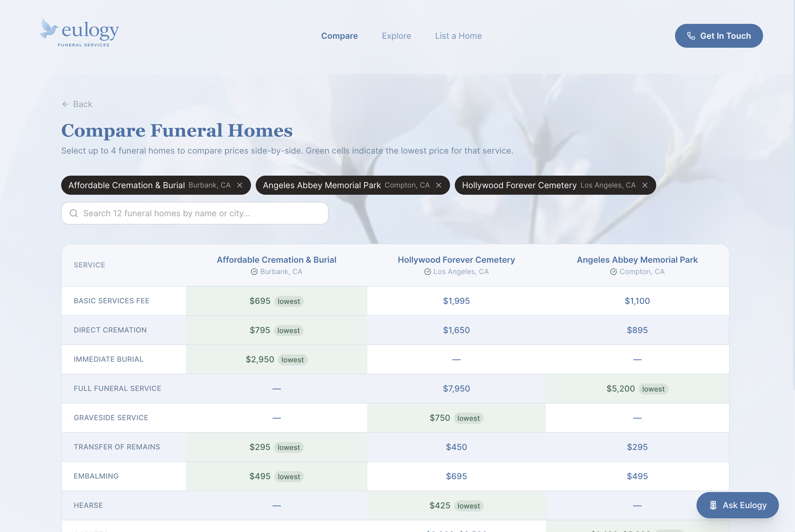
Task: Remove Angeles Abbey Memorial Park chip
Action: [439, 185]
